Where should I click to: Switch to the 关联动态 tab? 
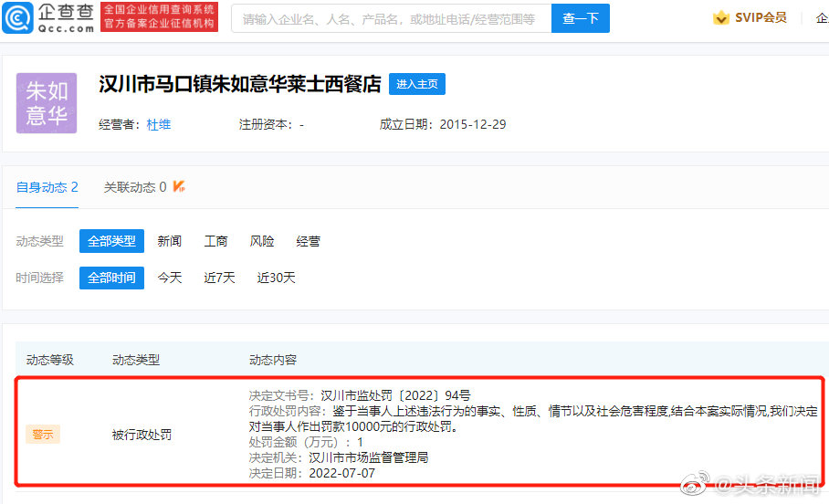point(134,187)
